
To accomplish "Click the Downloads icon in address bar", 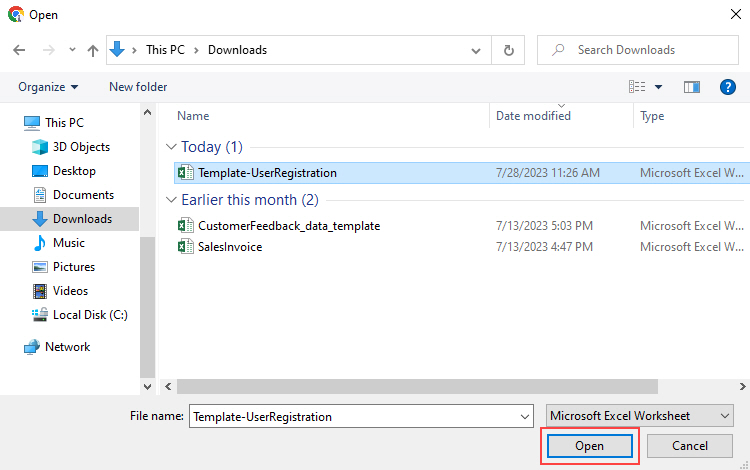I will 117,49.
